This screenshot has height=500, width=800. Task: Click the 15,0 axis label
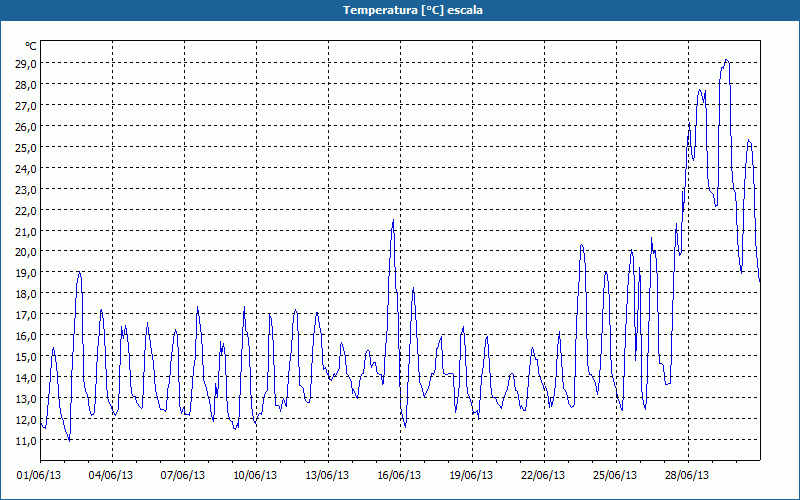pyautogui.click(x=25, y=356)
